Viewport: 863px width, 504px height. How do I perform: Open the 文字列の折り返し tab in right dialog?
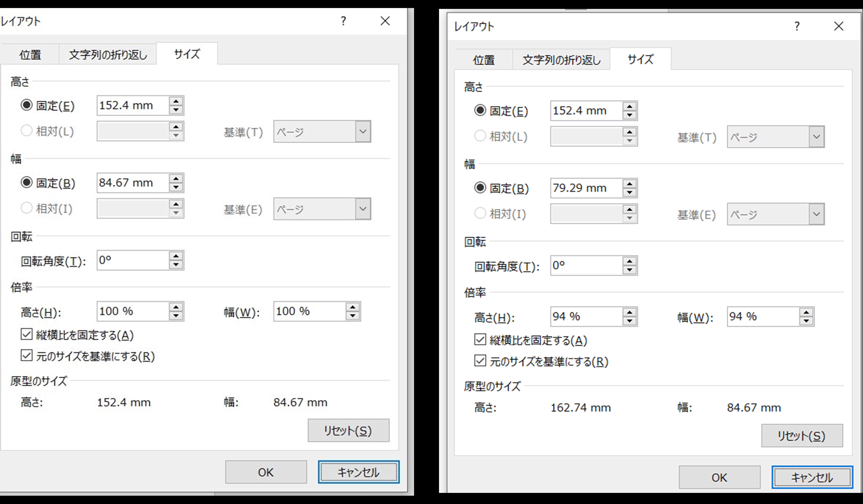coord(562,60)
